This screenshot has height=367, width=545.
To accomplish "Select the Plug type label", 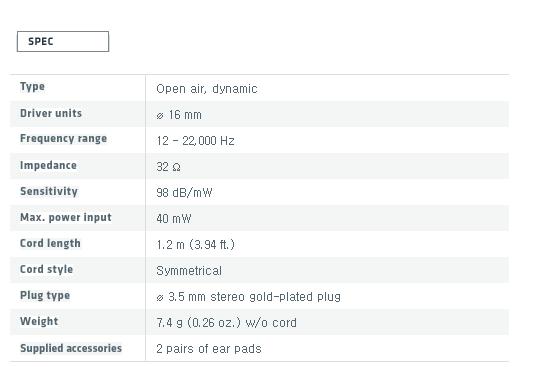I will (45, 296).
